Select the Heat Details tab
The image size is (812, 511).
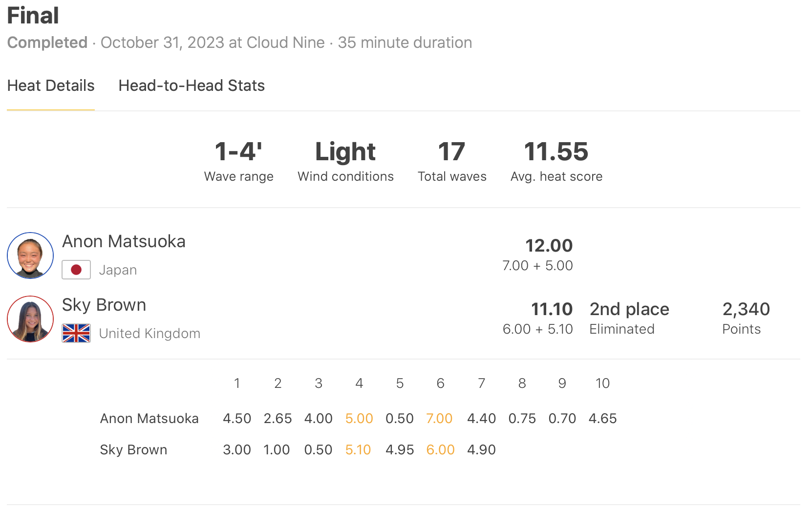point(51,85)
